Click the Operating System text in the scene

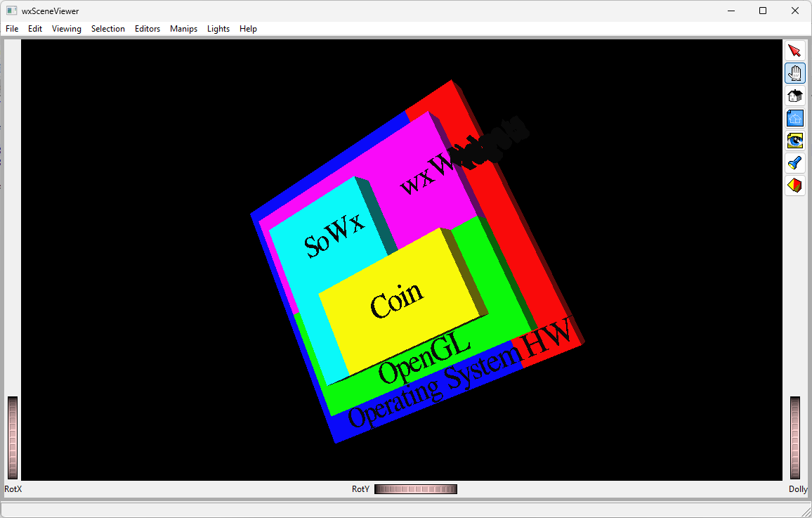tap(434, 386)
